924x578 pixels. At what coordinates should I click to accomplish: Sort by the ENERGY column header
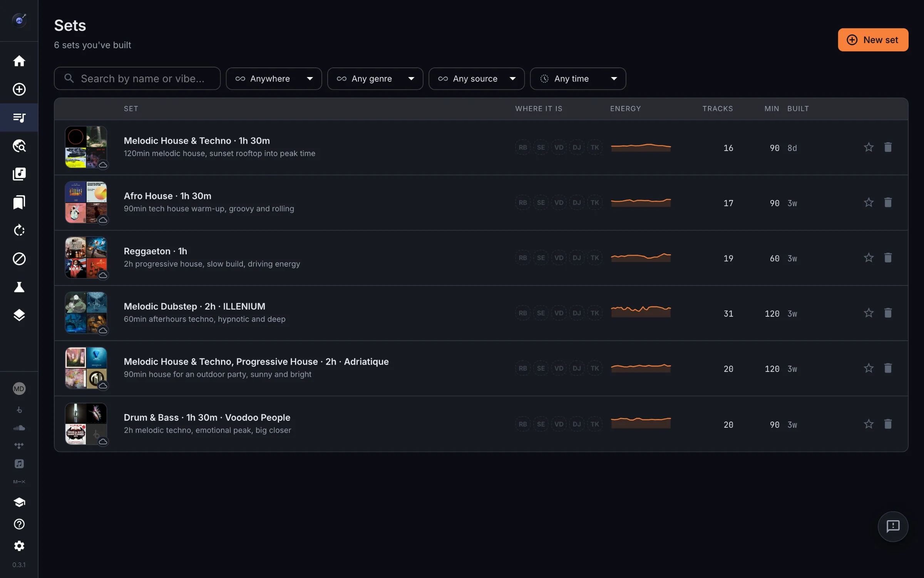(625, 109)
